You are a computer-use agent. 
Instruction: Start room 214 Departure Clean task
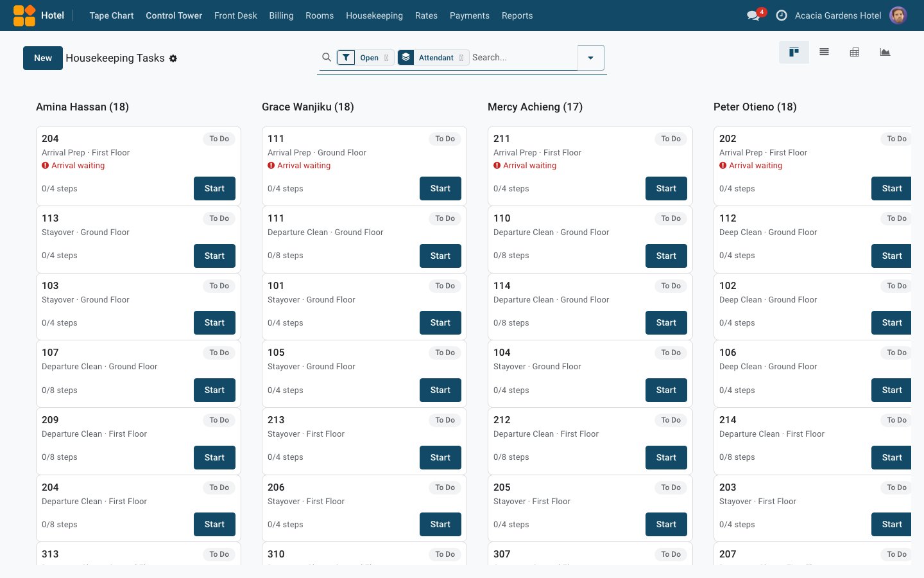coord(891,457)
